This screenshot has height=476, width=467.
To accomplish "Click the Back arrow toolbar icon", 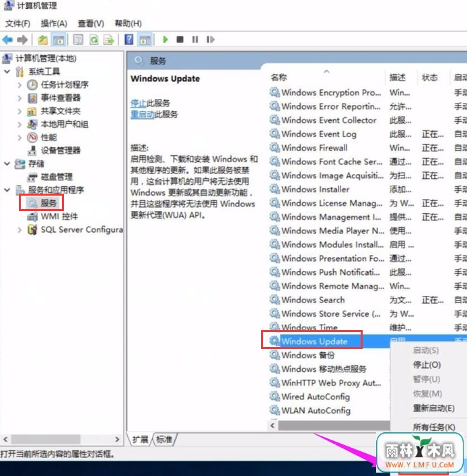I will (x=7, y=40).
